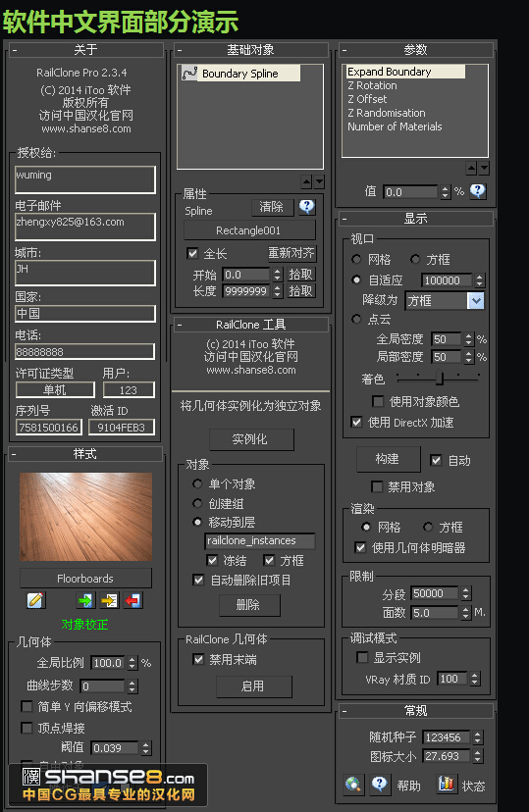The image size is (529, 812).
Task: Toggle 使用几何体明暗器 checkbox
Action: 360,547
